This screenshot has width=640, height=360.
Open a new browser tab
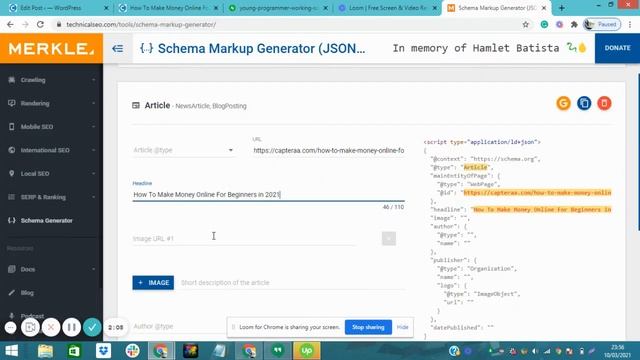(x=562, y=8)
